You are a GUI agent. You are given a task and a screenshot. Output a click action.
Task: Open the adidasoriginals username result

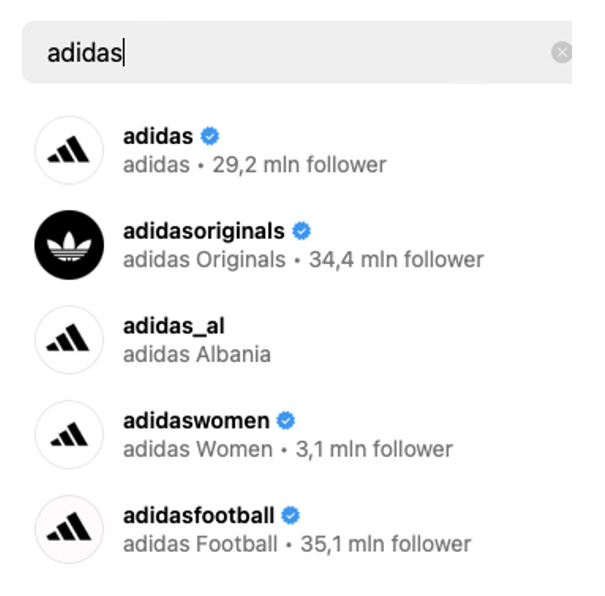click(204, 231)
